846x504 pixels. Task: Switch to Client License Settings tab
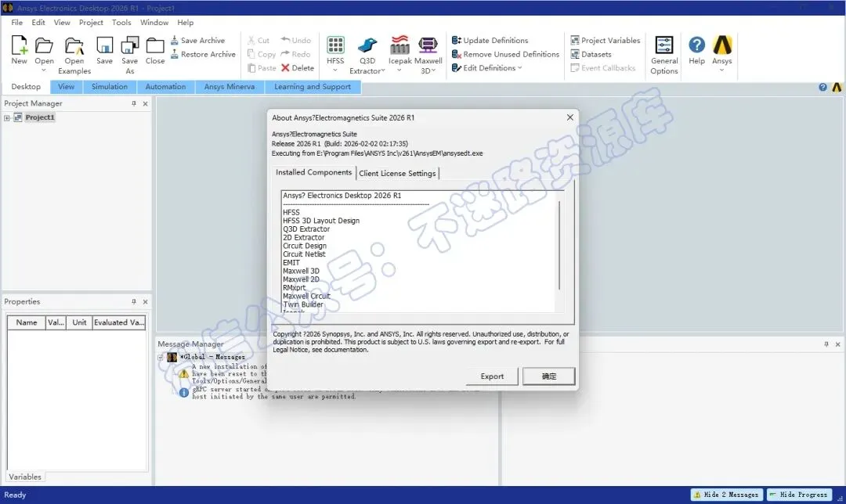(x=398, y=174)
